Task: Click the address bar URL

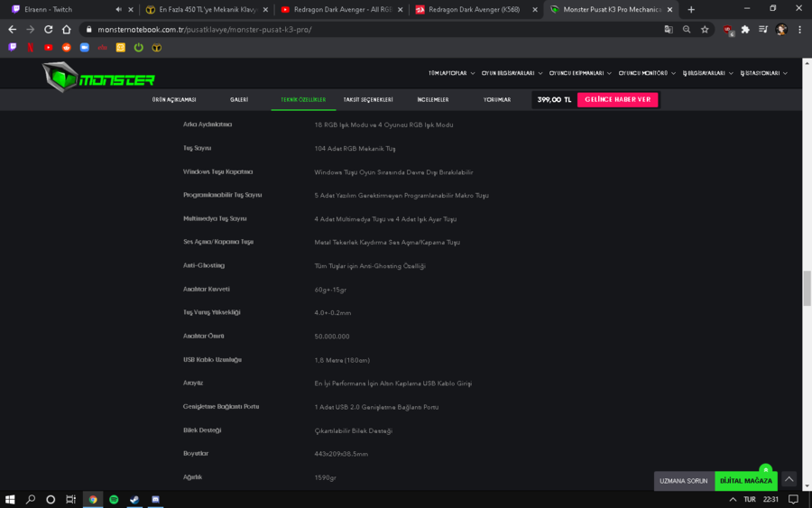Action: (205, 30)
